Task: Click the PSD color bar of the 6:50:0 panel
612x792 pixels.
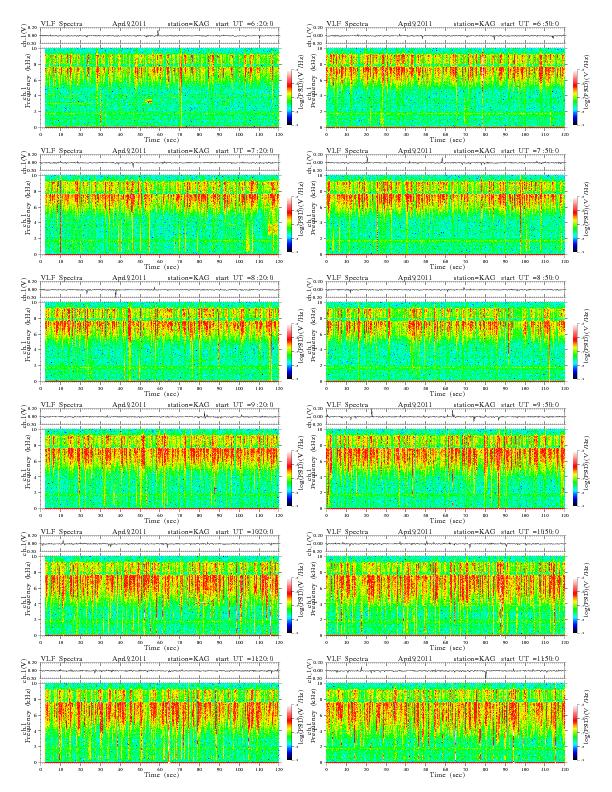Action: pos(576,97)
